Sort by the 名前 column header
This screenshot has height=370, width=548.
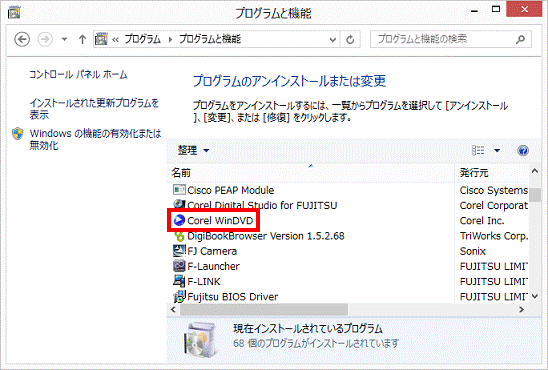[x=310, y=173]
